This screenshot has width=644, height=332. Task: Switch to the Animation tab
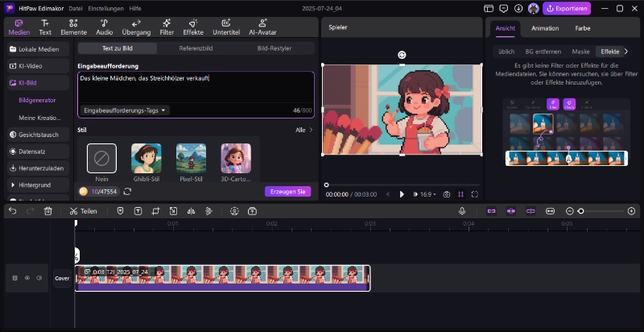point(545,28)
